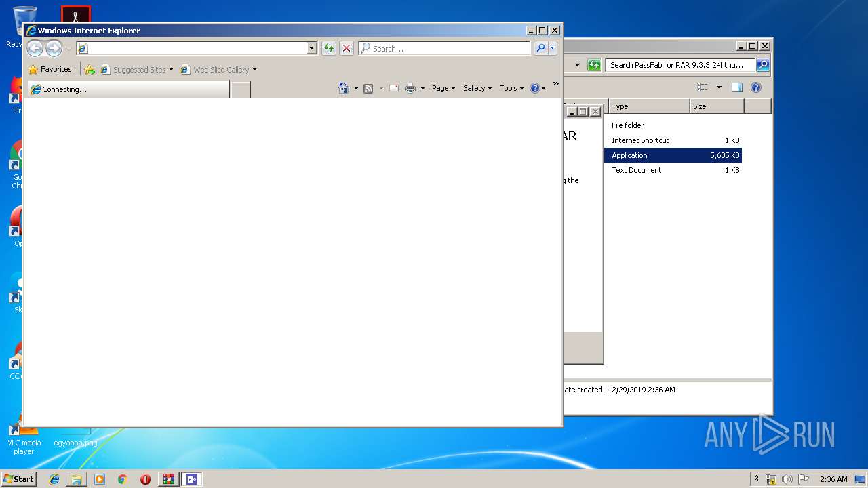The width and height of the screenshot is (868, 488).
Task: Open Web Slice Gallery link
Action: [215, 69]
